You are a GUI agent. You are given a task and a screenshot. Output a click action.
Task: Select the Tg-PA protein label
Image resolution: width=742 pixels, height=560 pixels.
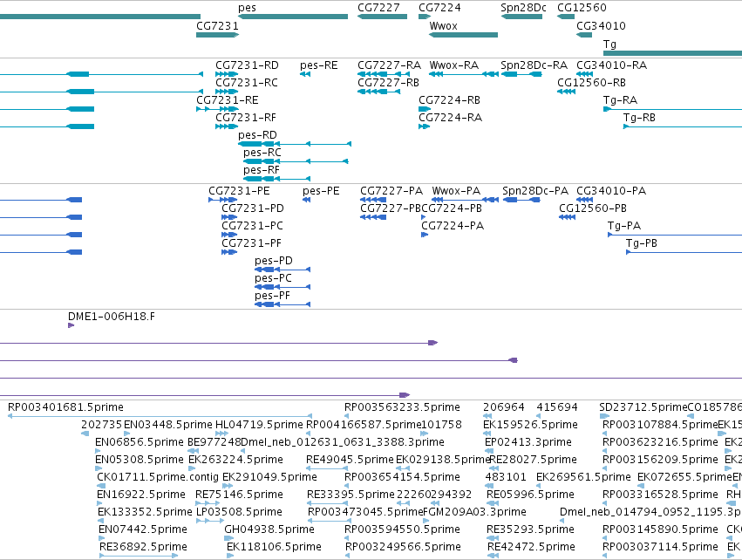pos(624,226)
